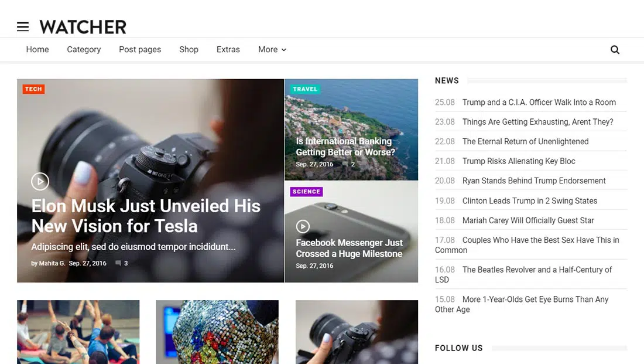Click the WATCHER site logo

[x=83, y=27]
